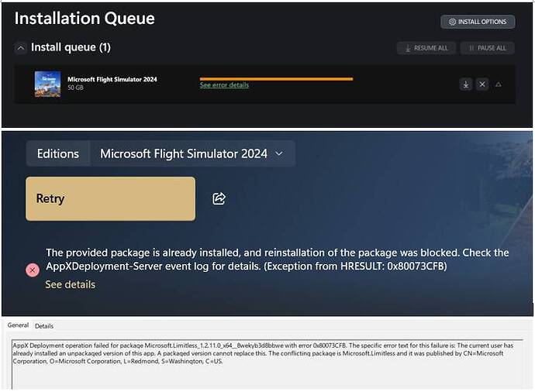This screenshot has width=535, height=392.
Task: Click the Retry button
Action: [110, 198]
